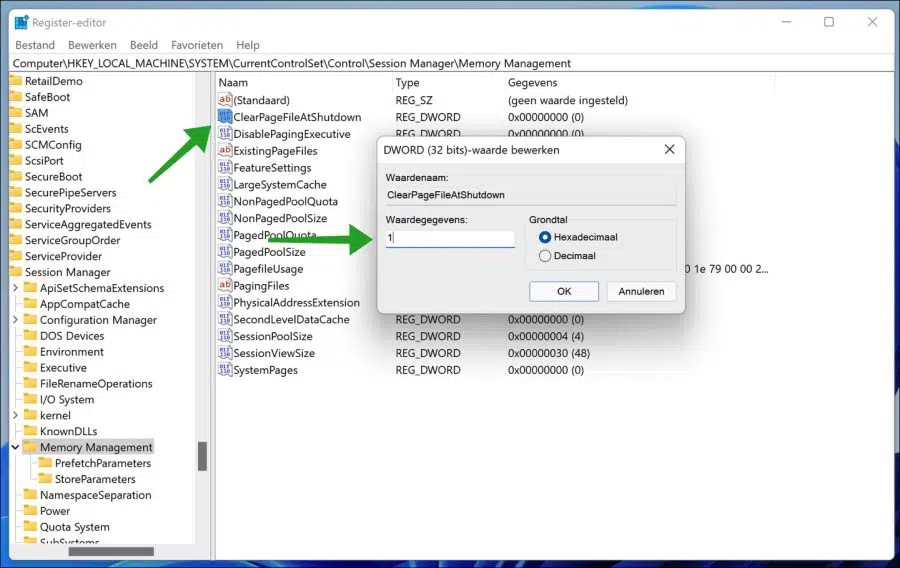Select the KnownDLLs tree key
This screenshot has width=900, height=568.
point(68,431)
